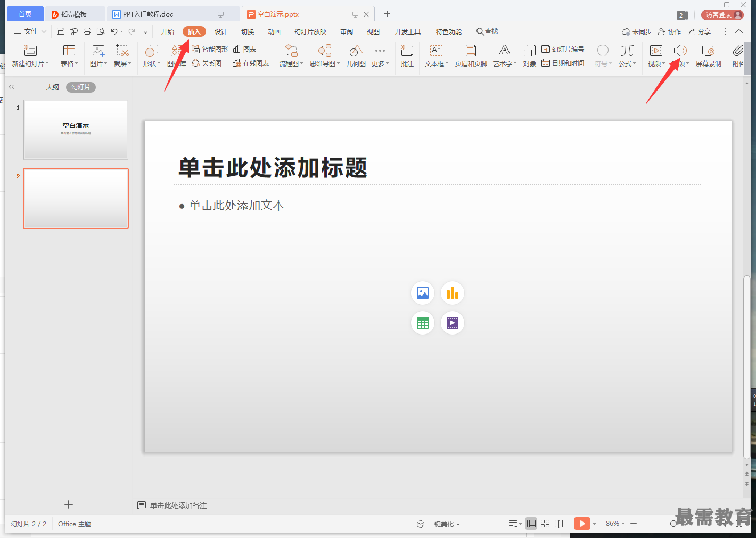This screenshot has width=756, height=538.
Task: Insert Smart Graphic (智能图形)
Action: click(210, 49)
